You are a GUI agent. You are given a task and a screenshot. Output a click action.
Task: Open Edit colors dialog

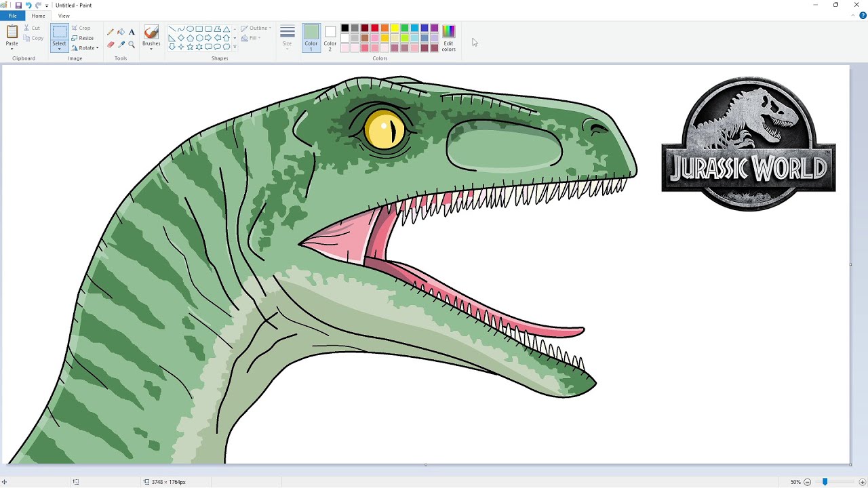[x=448, y=38]
